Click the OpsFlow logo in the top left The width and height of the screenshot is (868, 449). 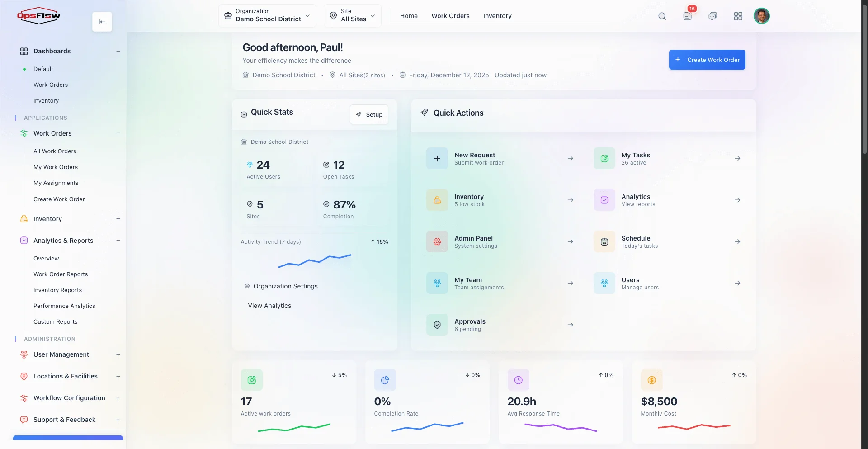[38, 15]
